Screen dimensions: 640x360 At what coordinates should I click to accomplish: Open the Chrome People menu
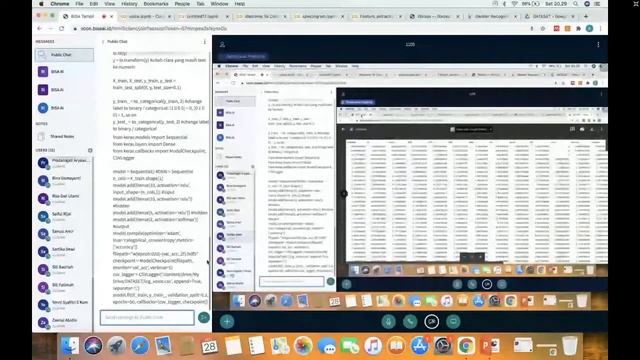[182, 4]
